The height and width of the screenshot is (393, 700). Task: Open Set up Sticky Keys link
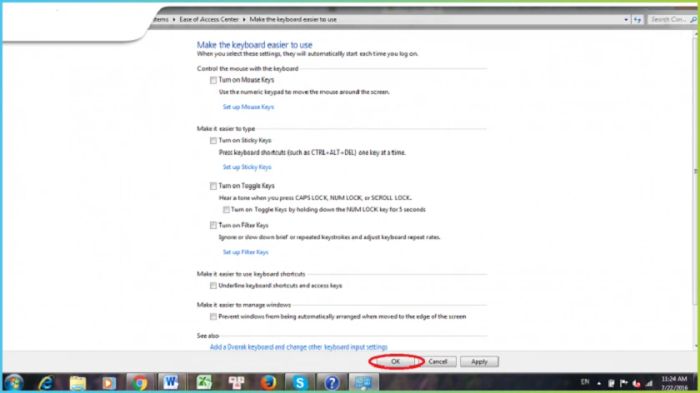click(247, 167)
